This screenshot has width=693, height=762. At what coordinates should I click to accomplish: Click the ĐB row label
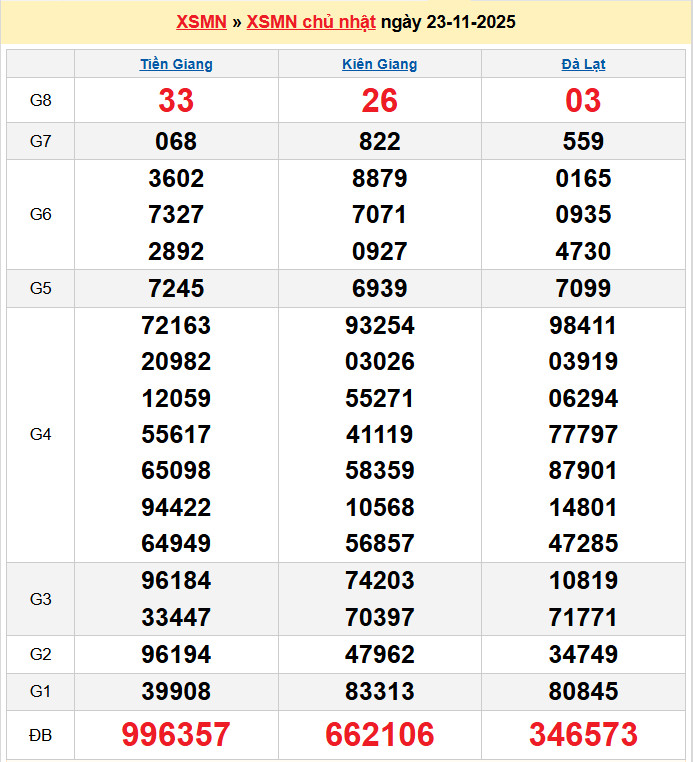coord(40,735)
